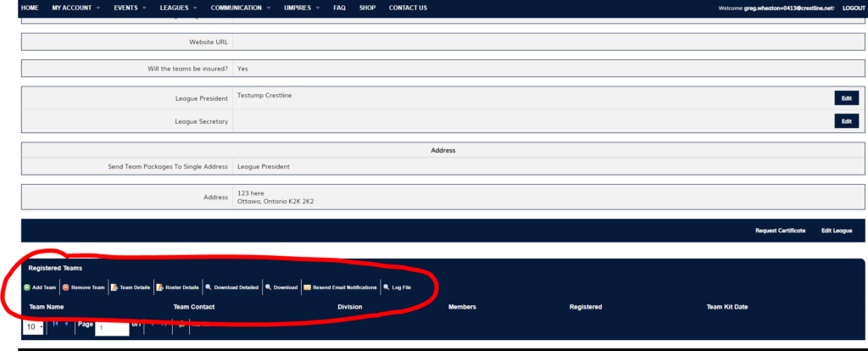
Task: Expand the My Account menu
Action: (75, 8)
